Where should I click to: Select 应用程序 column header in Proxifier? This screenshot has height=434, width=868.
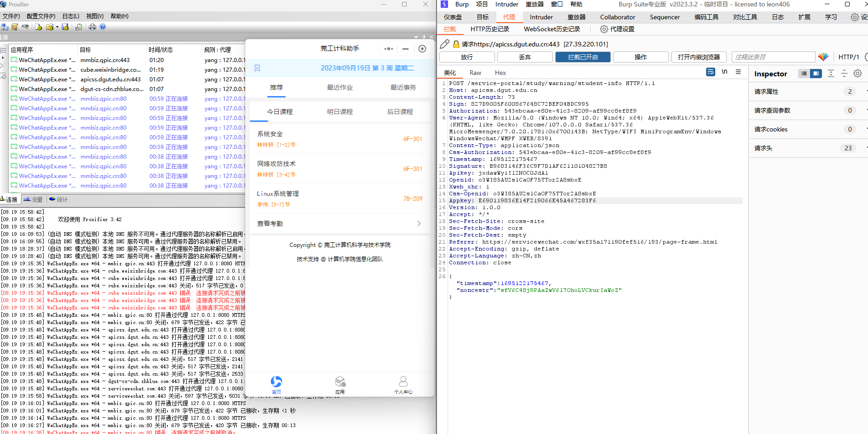44,50
